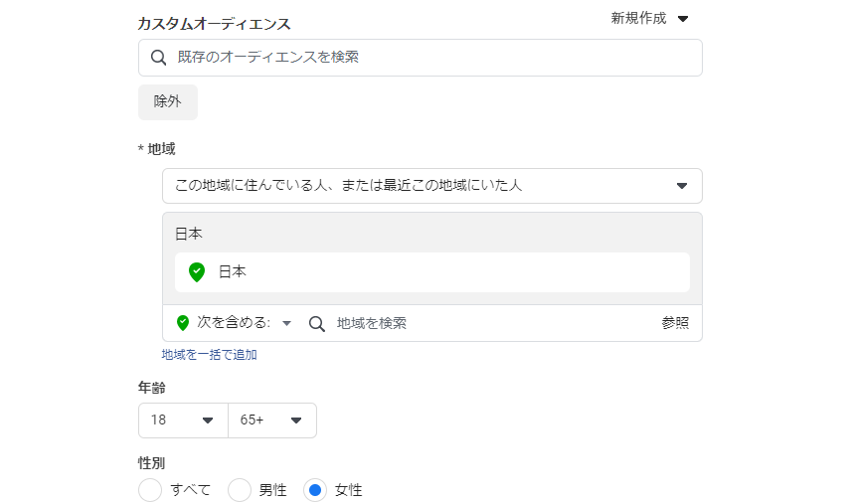The width and height of the screenshot is (845, 504).
Task: Open the minimum age 18 dropdown
Action: coord(183,420)
